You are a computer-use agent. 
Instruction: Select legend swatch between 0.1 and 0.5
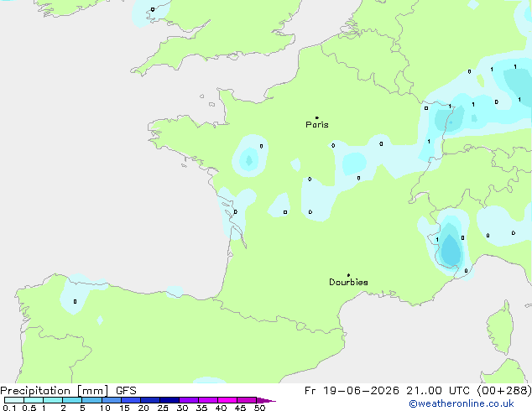14,400
